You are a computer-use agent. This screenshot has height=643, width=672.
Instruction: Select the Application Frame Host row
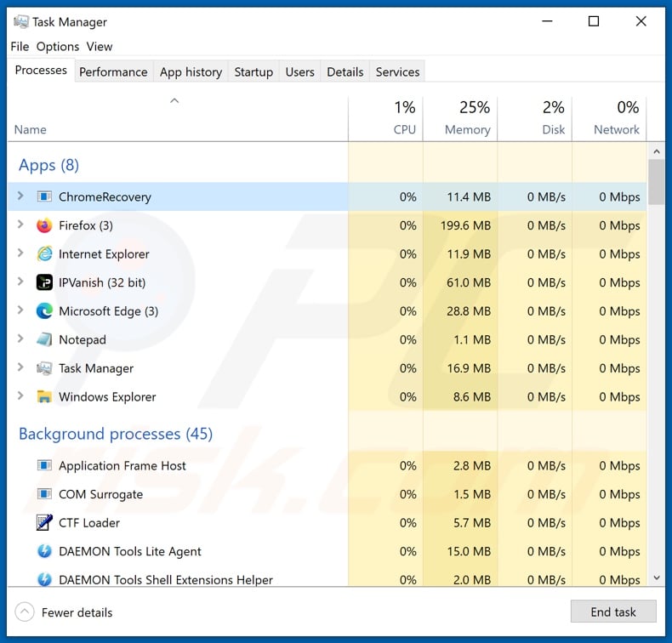327,465
